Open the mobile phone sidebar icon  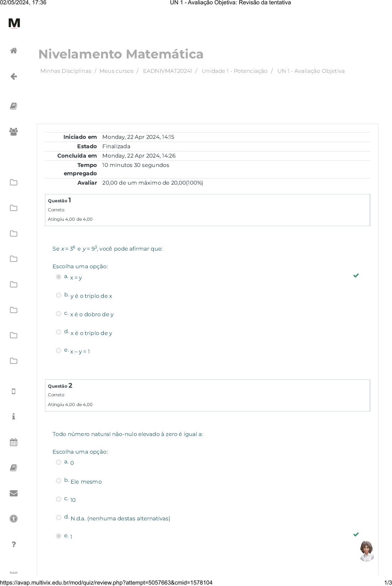point(14,392)
